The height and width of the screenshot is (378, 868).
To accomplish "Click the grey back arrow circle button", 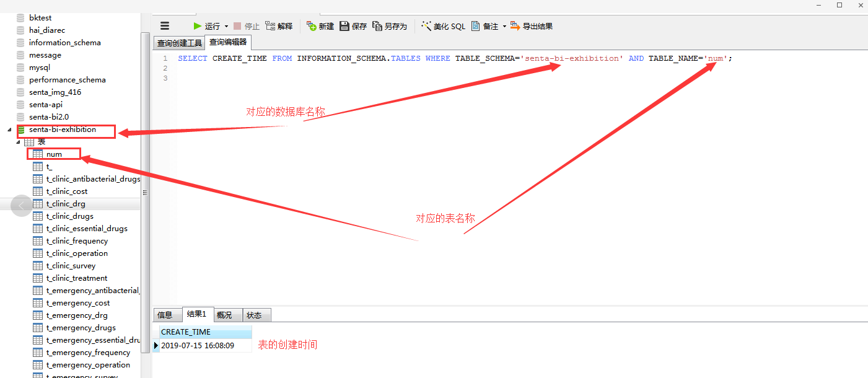I will (21, 205).
